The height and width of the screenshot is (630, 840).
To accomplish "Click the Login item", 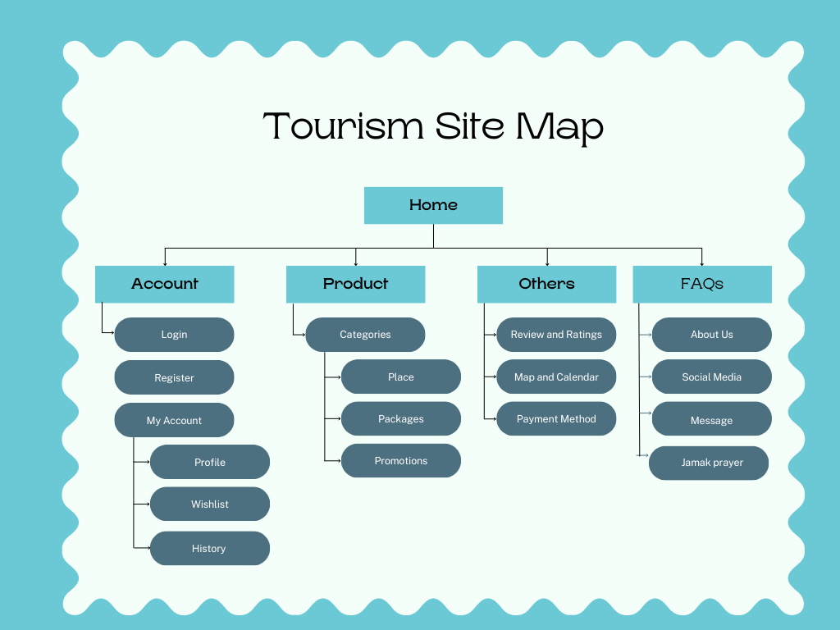I will pyautogui.click(x=174, y=335).
